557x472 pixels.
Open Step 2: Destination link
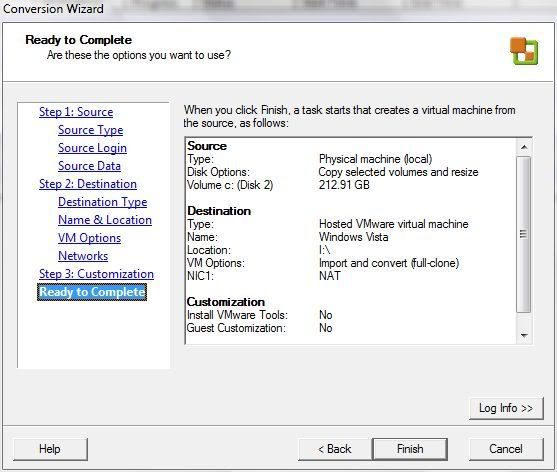coord(88,184)
